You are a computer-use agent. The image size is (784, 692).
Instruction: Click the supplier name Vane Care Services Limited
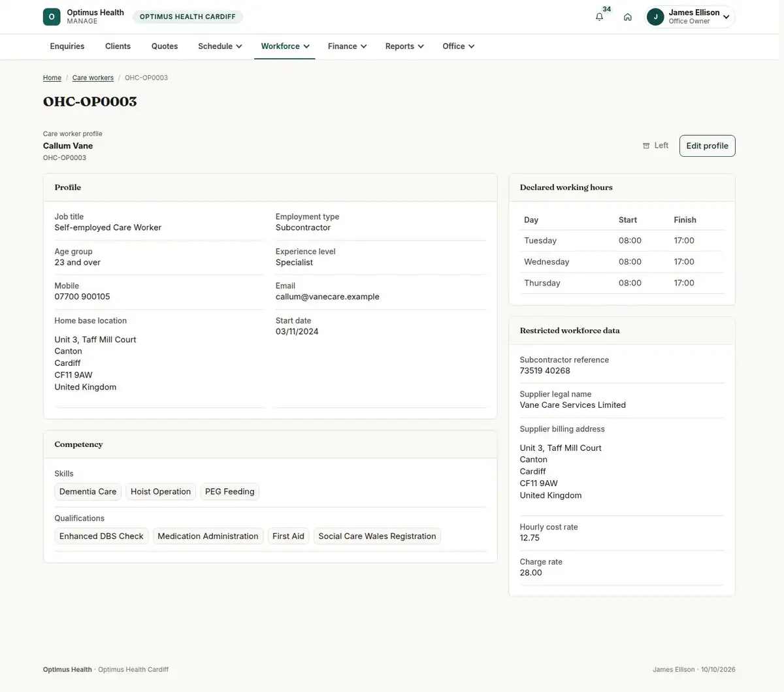[573, 405]
